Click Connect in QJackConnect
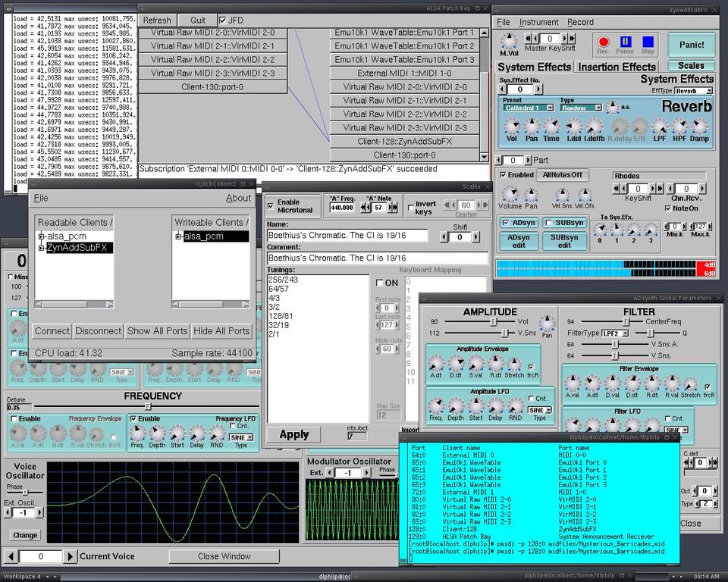This screenshot has height=582, width=728. [52, 330]
